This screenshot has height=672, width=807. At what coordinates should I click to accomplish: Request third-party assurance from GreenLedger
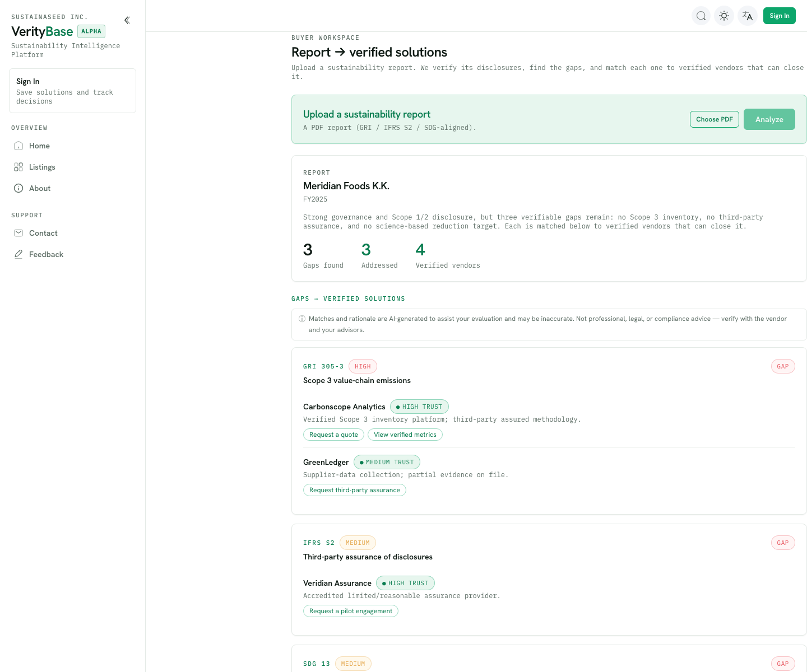tap(354, 490)
